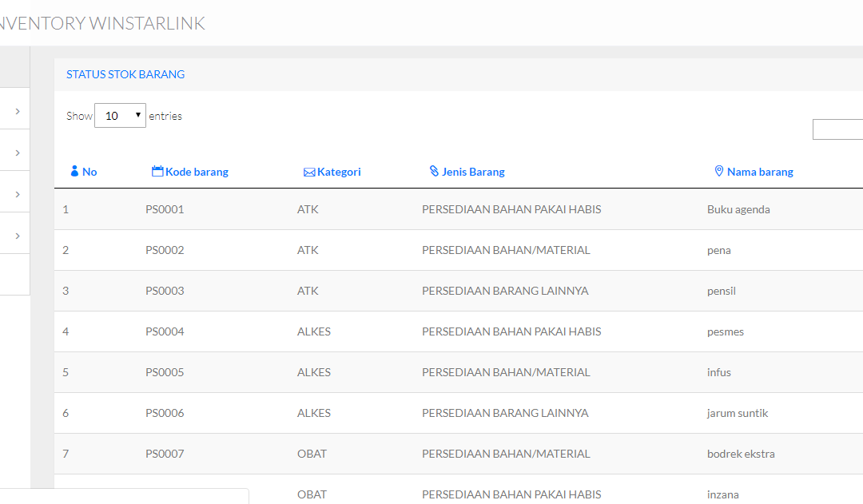This screenshot has width=863, height=504.
Task: Click Jenis Barang cell of PS0007 row
Action: [506, 454]
